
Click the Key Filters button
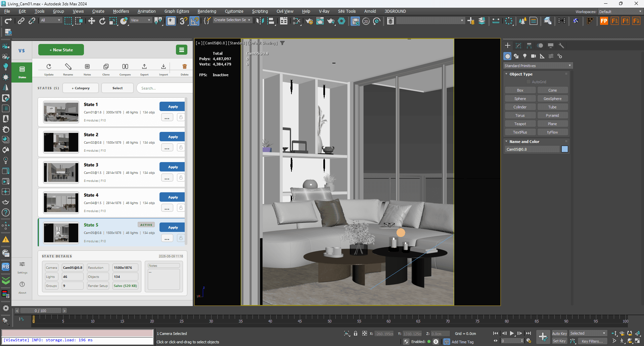pos(592,341)
